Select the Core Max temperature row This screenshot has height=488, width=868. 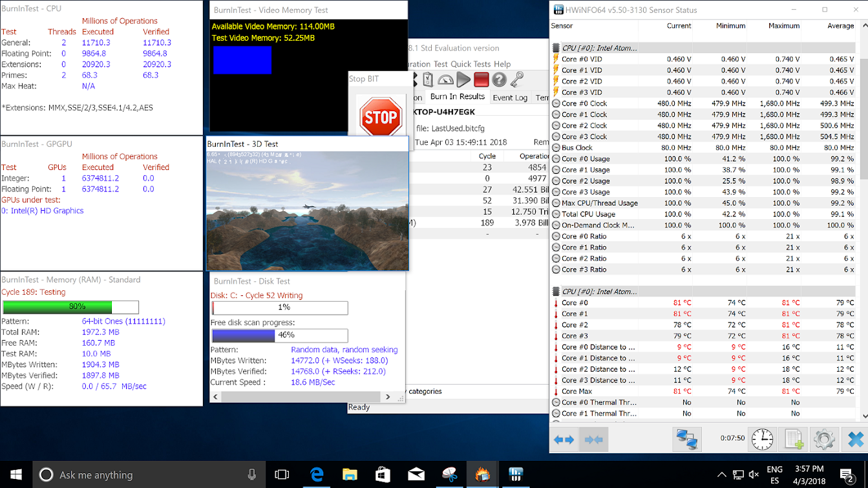point(704,391)
